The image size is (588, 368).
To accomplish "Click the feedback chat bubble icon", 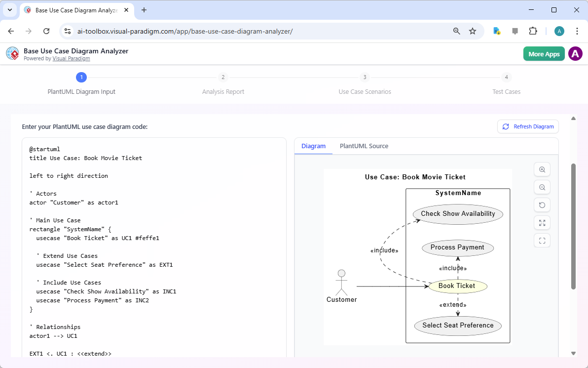I will click(515, 31).
